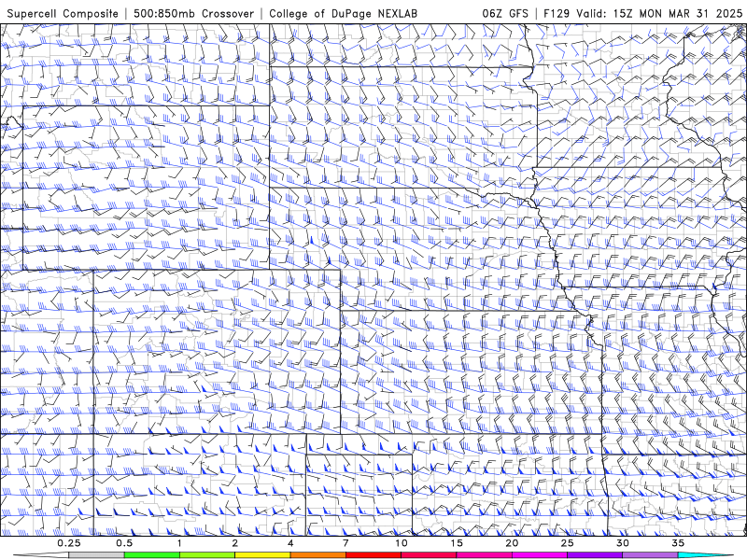Click the "20" legend value
This screenshot has width=747, height=560.
point(512,543)
